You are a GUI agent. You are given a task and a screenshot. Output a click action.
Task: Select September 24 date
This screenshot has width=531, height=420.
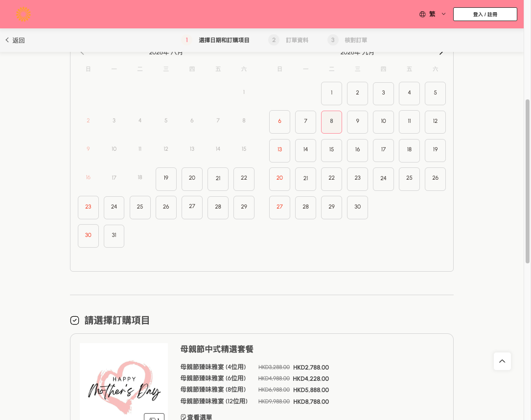383,179
